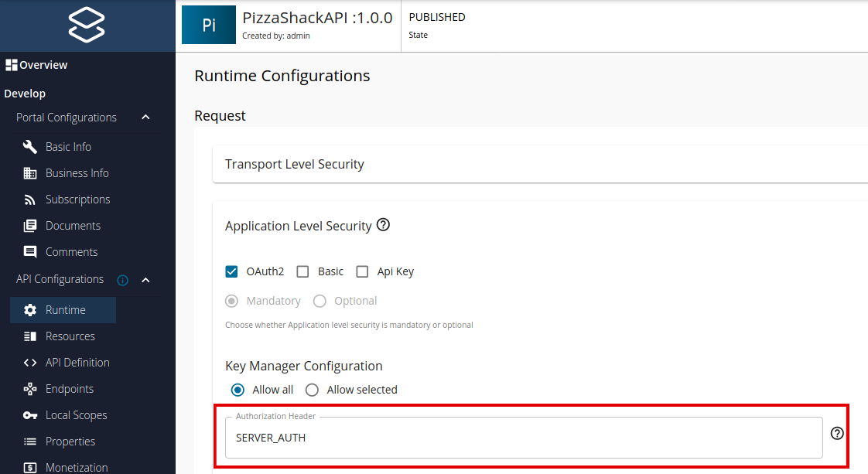Click the Local Scopes key icon
The width and height of the screenshot is (868, 474).
tap(30, 415)
